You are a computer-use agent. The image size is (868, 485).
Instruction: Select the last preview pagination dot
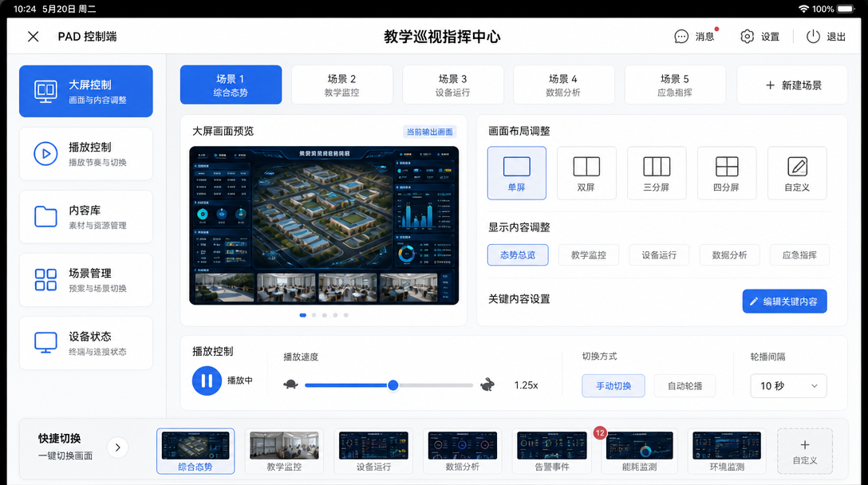coord(346,315)
